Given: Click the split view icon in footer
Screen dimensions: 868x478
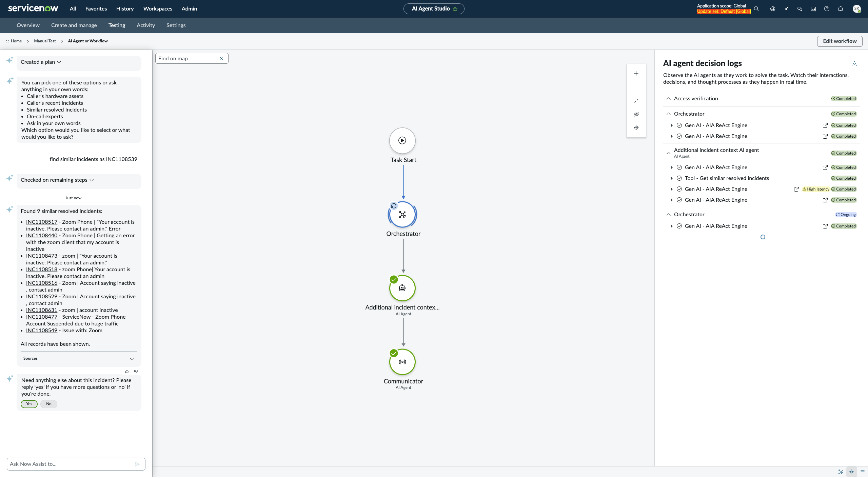Looking at the screenshot, I should (x=852, y=472).
